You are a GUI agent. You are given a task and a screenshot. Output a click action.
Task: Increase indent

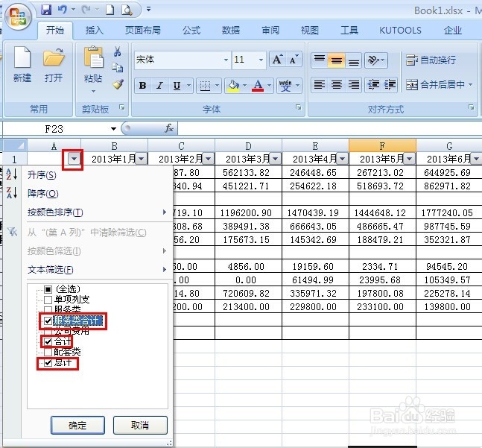390,84
